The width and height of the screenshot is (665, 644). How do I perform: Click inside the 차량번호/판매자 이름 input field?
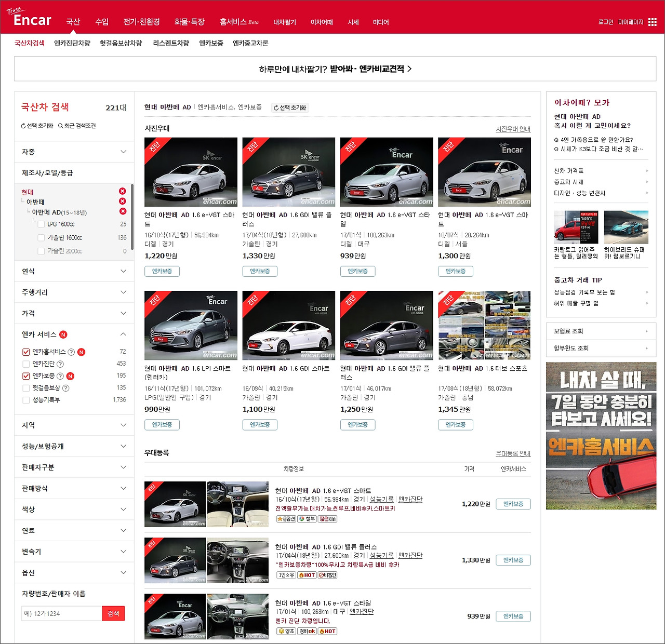pyautogui.click(x=61, y=613)
